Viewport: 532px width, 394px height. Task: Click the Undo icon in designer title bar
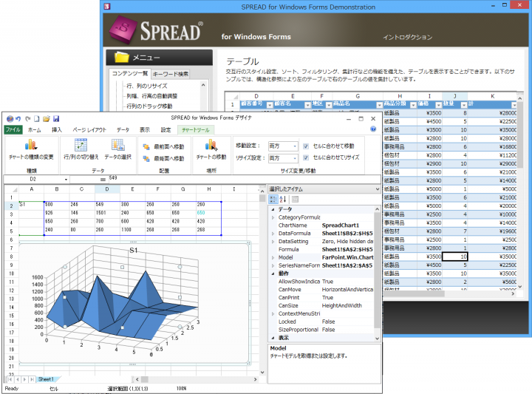(18, 119)
